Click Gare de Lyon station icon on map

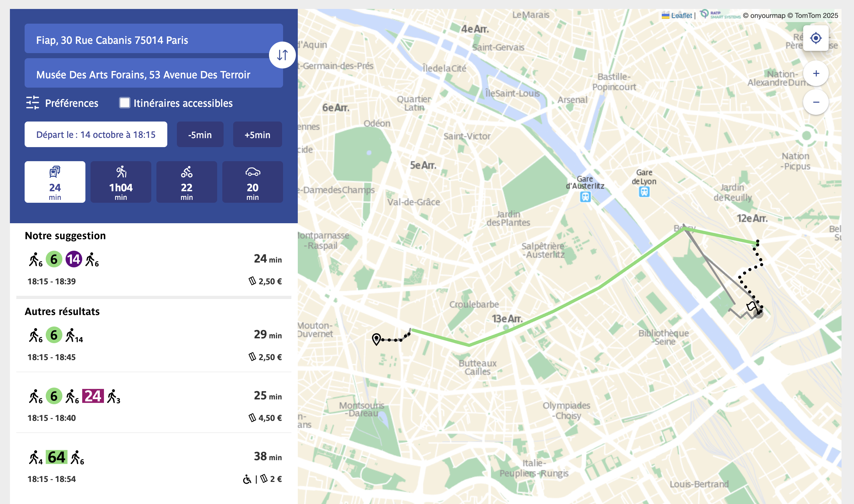(644, 192)
